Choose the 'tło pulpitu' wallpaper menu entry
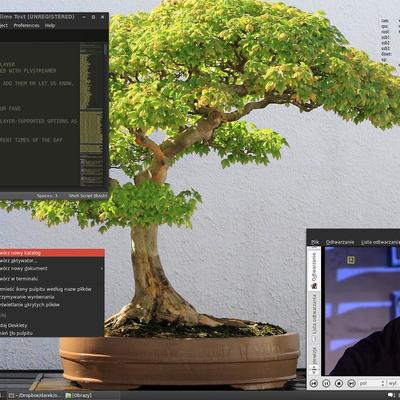Viewport: 400px width, 400px height. tap(52, 333)
